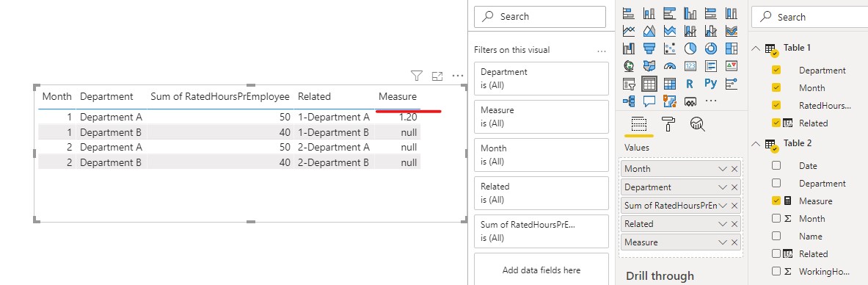The width and height of the screenshot is (868, 285).
Task: Select the Donut chart visual
Action: [x=711, y=48]
